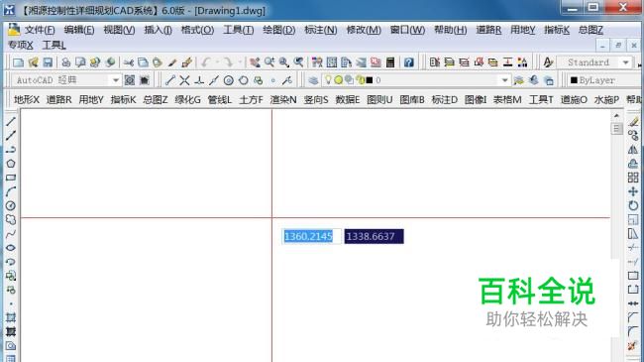The height and width of the screenshot is (362, 644).
Task: Select the Array modify tool
Action: 633,178
